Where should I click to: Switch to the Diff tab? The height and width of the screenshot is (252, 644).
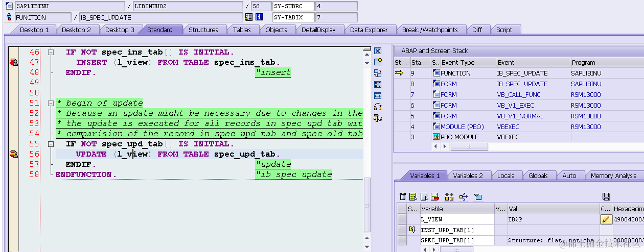pyautogui.click(x=477, y=30)
